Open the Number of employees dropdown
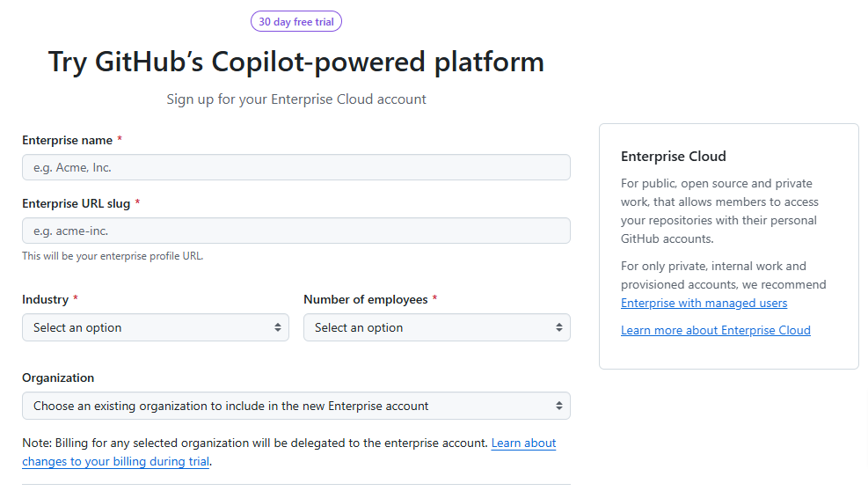Viewport: 868px width, 491px height. 437,327
